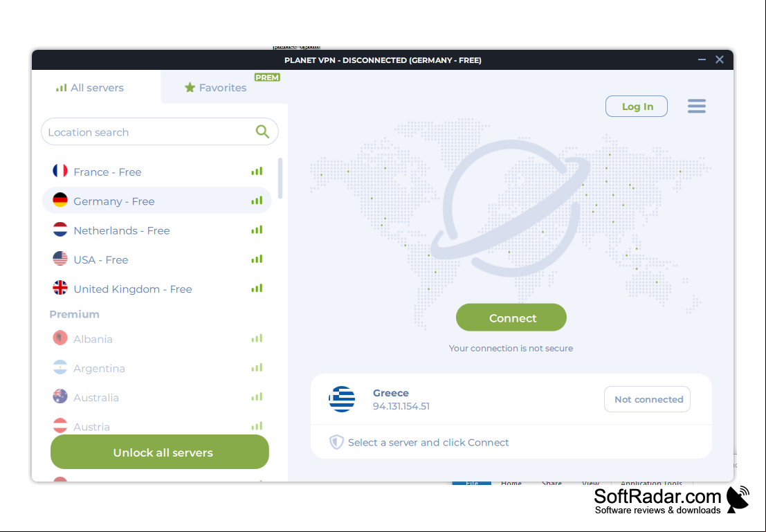The height and width of the screenshot is (532, 766).
Task: Click the United Kingdom flag icon
Action: (60, 288)
